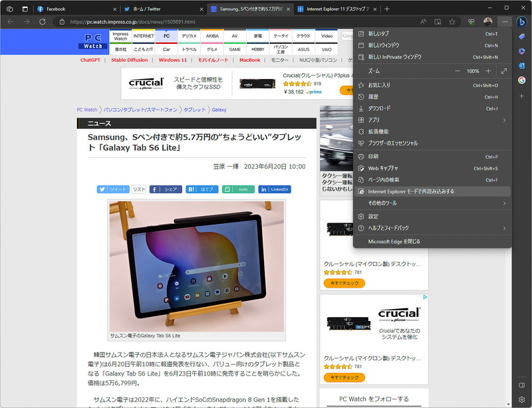Enter full screen zoom icon
Image resolution: width=532 pixels, height=408 pixels.
pyautogui.click(x=504, y=71)
